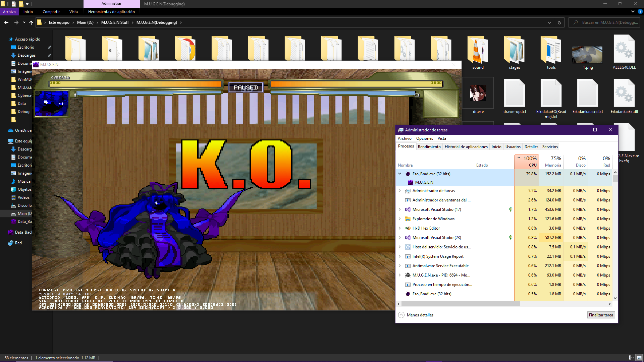This screenshot has height=362, width=644.
Task: Click the HxD Hex Editor process icon
Action: coord(408,228)
